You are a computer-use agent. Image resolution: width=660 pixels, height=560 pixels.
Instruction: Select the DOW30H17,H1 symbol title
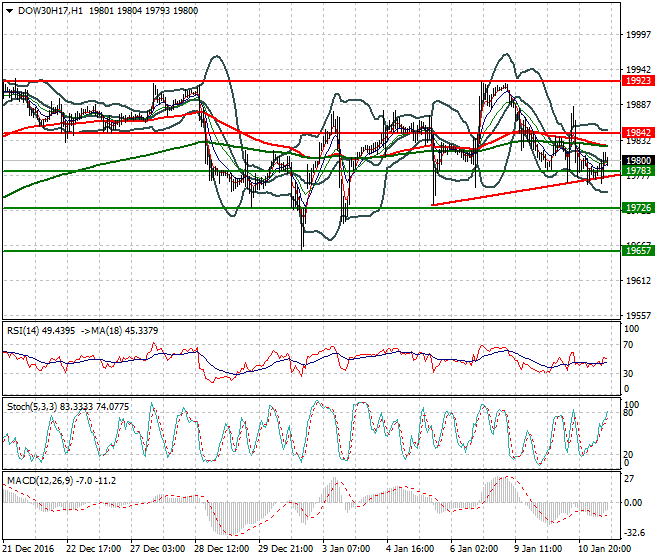click(51, 11)
